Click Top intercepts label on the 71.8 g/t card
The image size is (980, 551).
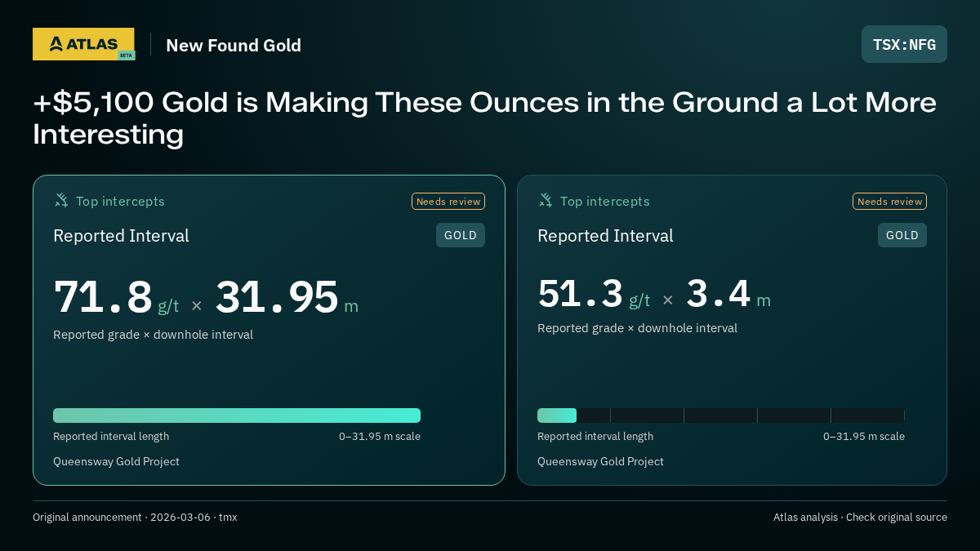pyautogui.click(x=120, y=201)
